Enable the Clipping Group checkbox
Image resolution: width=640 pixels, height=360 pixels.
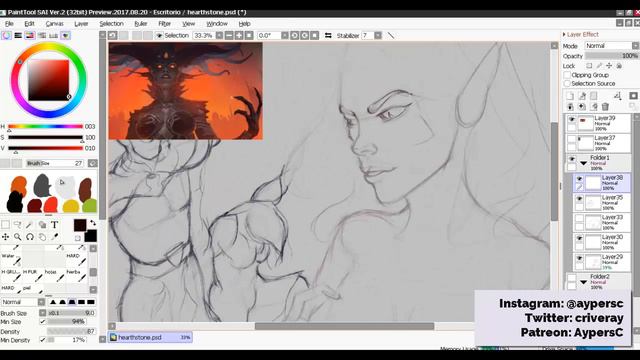(567, 75)
